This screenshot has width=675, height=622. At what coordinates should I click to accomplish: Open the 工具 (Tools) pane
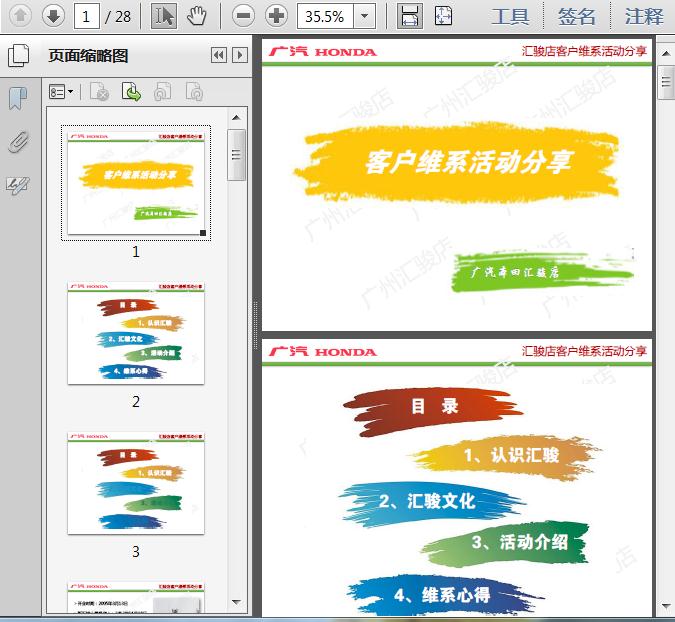pos(511,16)
